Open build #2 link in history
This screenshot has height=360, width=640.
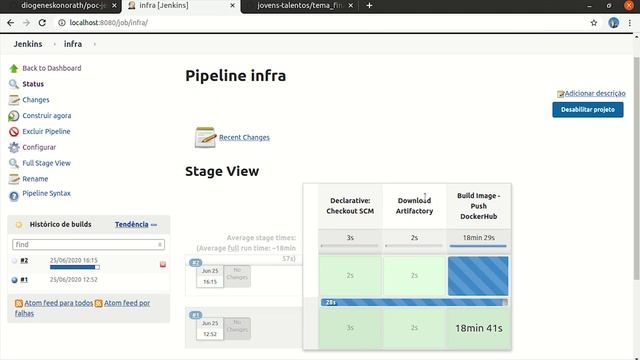(x=24, y=260)
